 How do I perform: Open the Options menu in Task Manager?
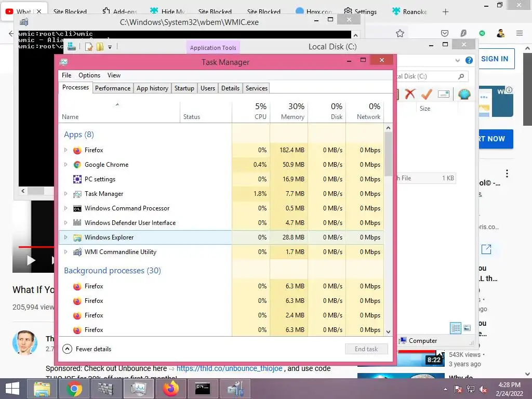(89, 75)
